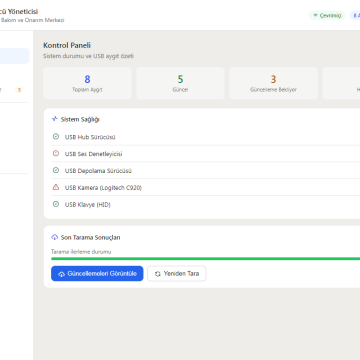Open Güncellemeleri Görüntüle
This screenshot has height=360, width=360.
(x=97, y=273)
